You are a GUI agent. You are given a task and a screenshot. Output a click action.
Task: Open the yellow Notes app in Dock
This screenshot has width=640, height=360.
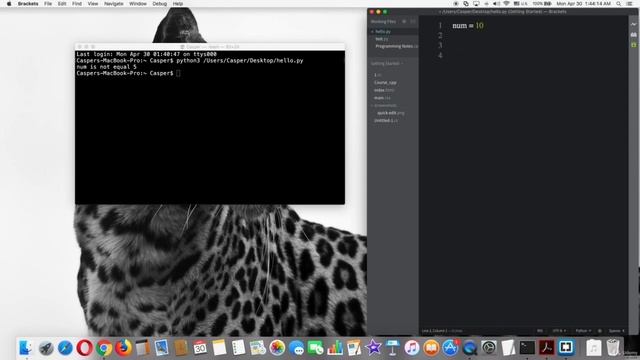coord(219,348)
